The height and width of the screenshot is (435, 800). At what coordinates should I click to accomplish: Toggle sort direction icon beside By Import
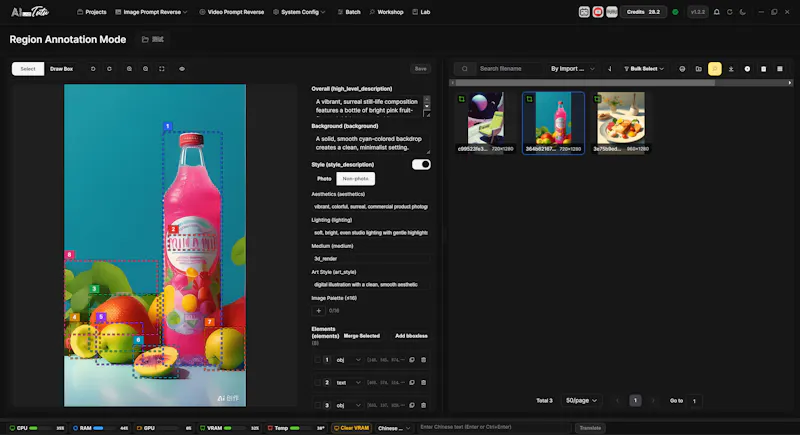pyautogui.click(x=609, y=68)
